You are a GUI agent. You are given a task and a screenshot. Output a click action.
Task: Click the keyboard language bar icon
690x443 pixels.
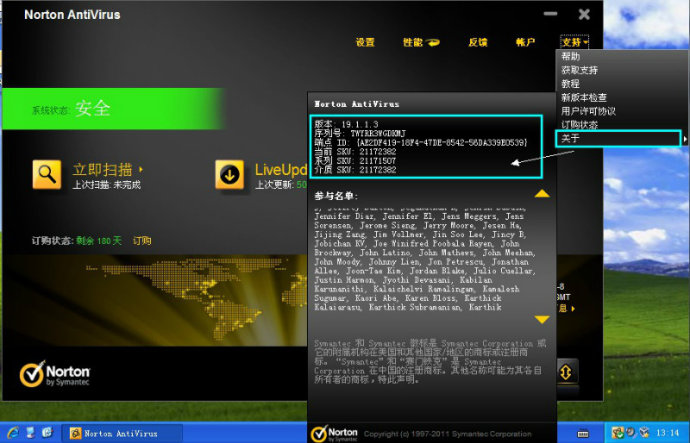click(x=583, y=433)
